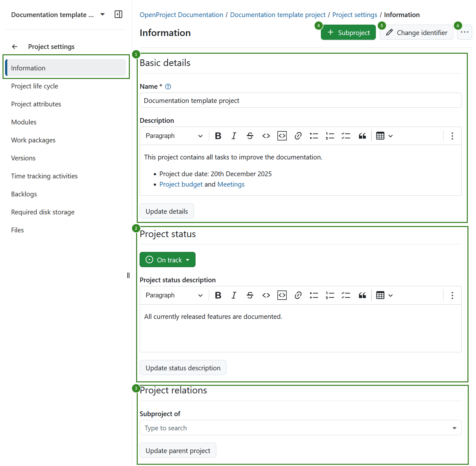Go to Project life cycle settings

(x=34, y=86)
